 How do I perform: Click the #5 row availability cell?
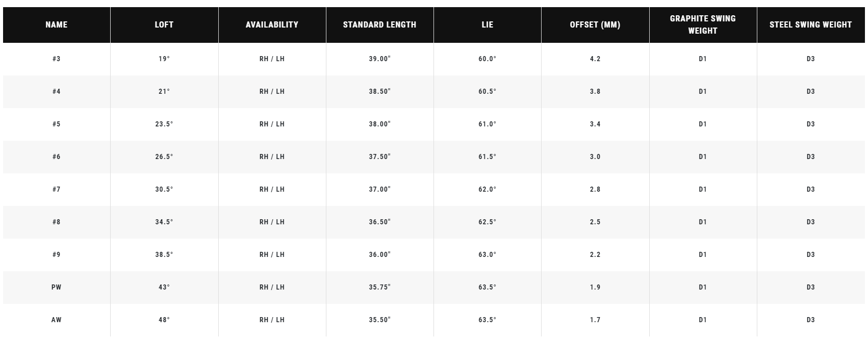click(x=272, y=124)
